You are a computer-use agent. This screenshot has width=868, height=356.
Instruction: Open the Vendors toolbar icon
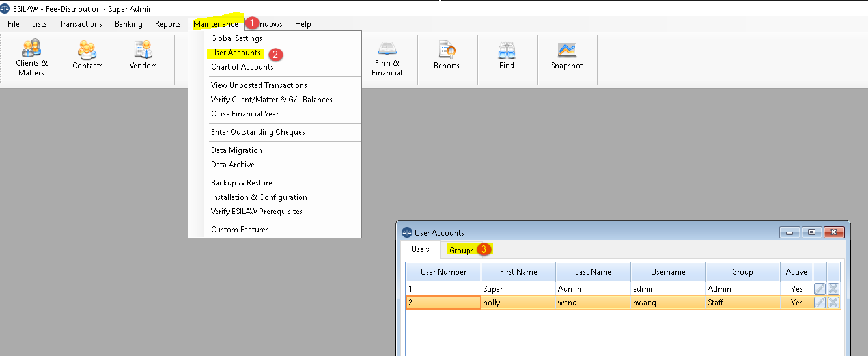coord(143,55)
